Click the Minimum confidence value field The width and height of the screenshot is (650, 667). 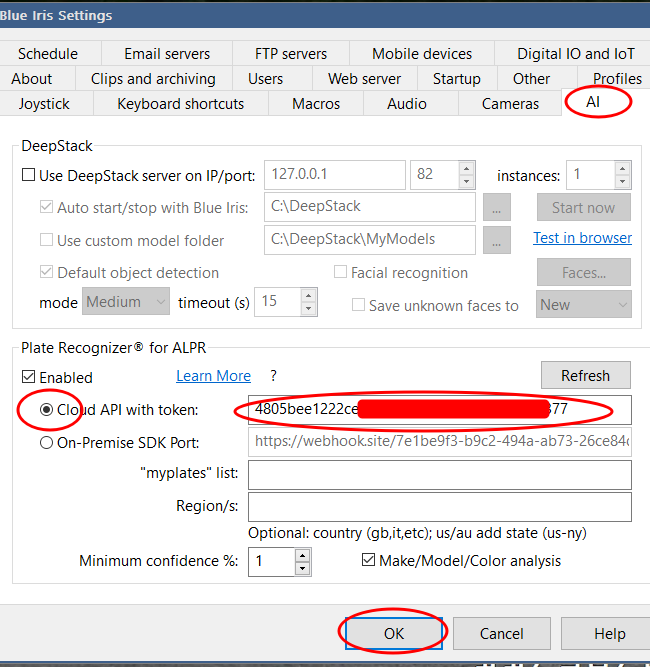(271, 562)
